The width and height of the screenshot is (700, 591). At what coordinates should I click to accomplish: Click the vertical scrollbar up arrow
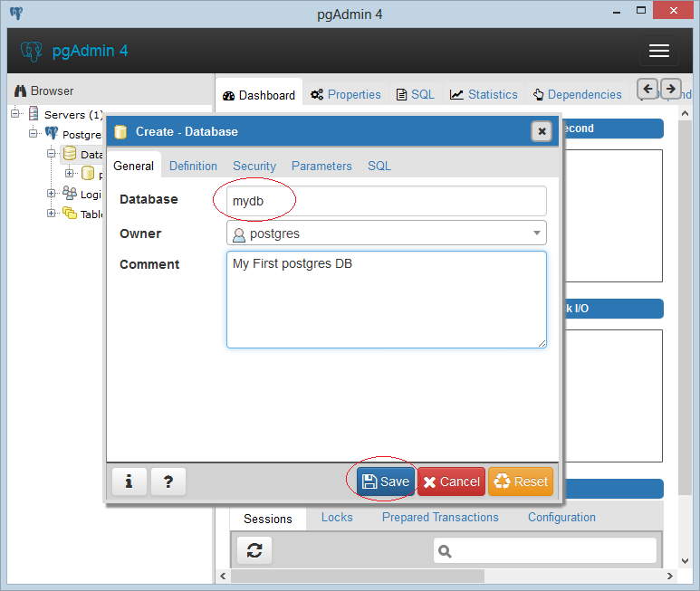tap(686, 114)
